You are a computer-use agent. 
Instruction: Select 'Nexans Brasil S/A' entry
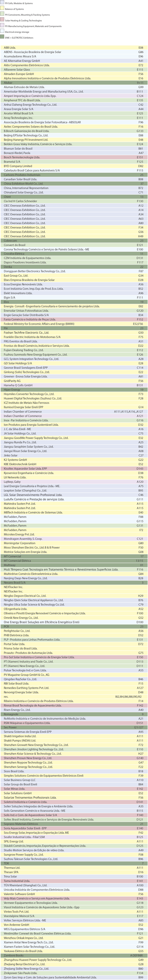tap(74, 582)
